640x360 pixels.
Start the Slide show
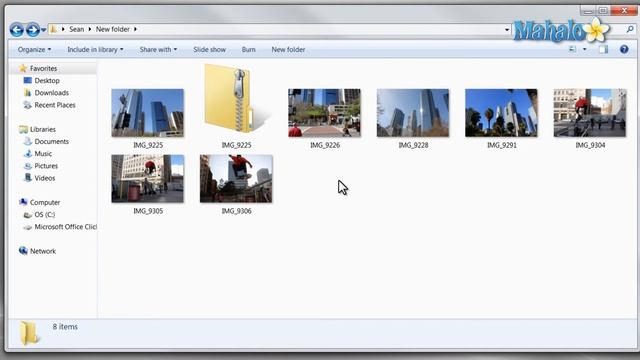pyautogui.click(x=209, y=49)
